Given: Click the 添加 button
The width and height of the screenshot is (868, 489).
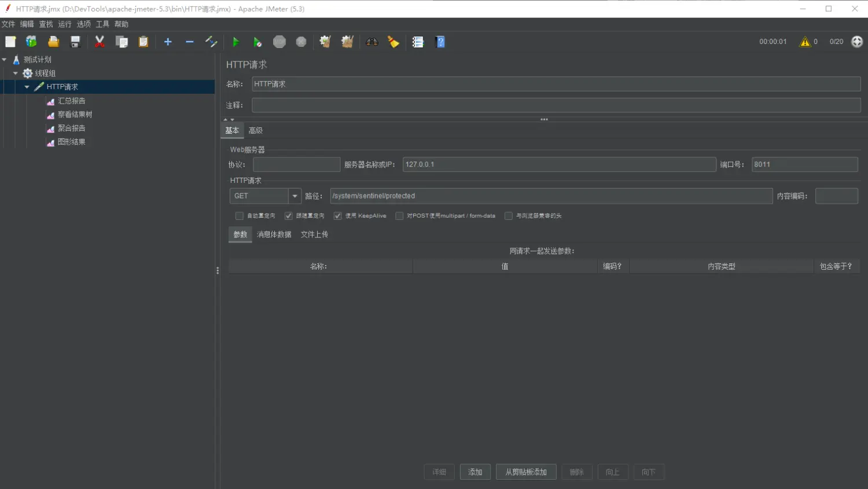Looking at the screenshot, I should (475, 472).
